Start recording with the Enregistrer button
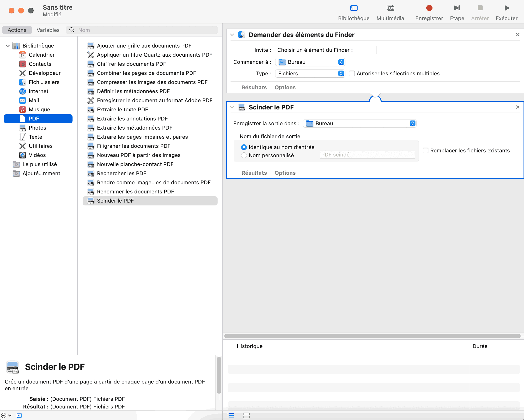Image resolution: width=524 pixels, height=420 pixels. coord(429,8)
